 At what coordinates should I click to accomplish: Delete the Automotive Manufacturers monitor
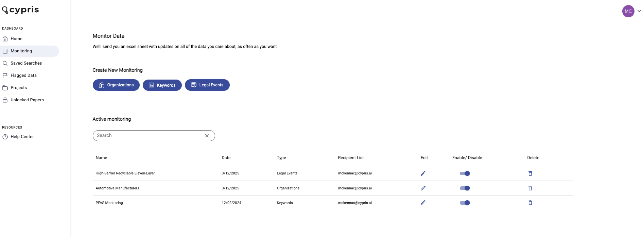point(530,188)
